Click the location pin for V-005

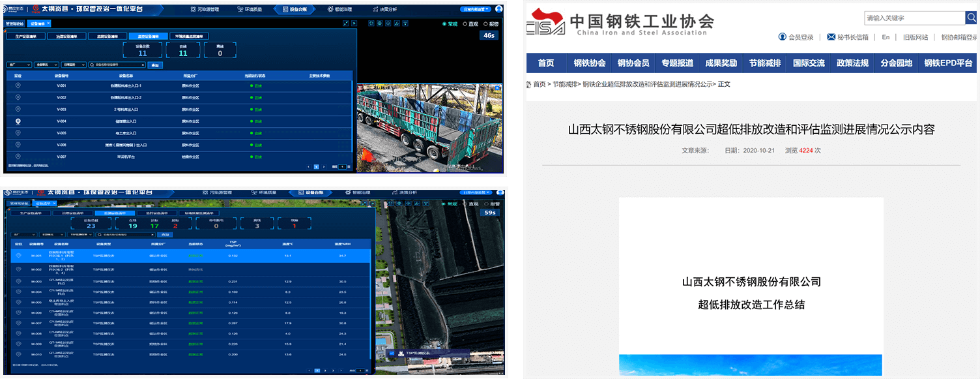click(x=18, y=133)
